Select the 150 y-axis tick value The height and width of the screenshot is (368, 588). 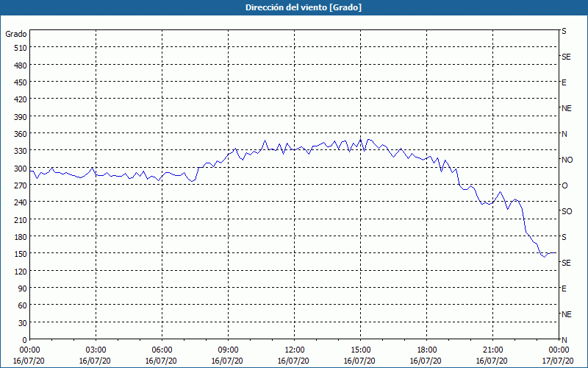21,254
